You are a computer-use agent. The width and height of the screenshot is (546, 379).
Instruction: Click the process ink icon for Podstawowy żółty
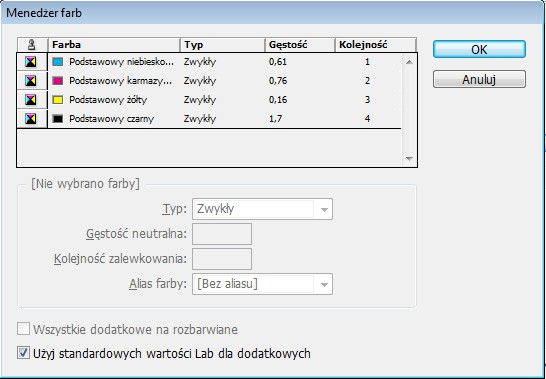coord(31,100)
